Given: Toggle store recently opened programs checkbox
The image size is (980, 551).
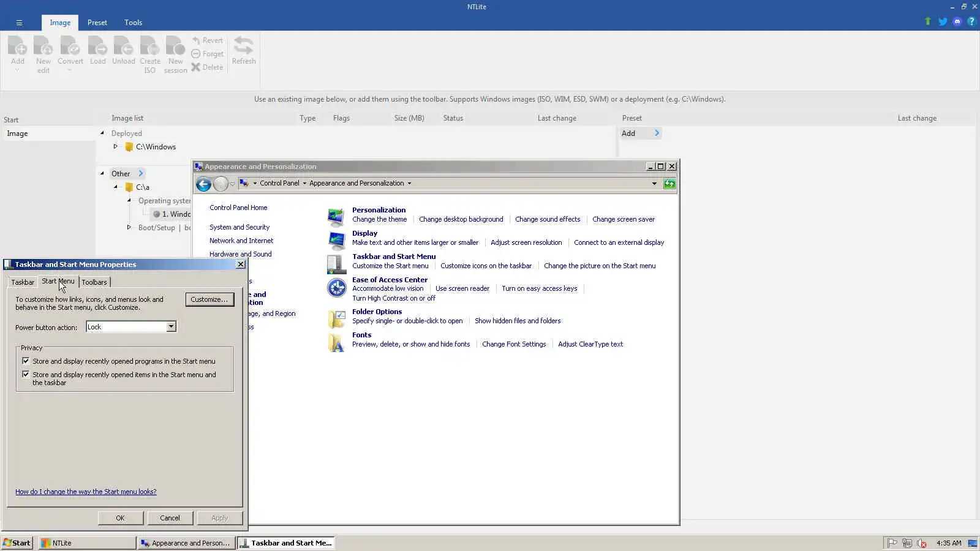Looking at the screenshot, I should click(26, 361).
